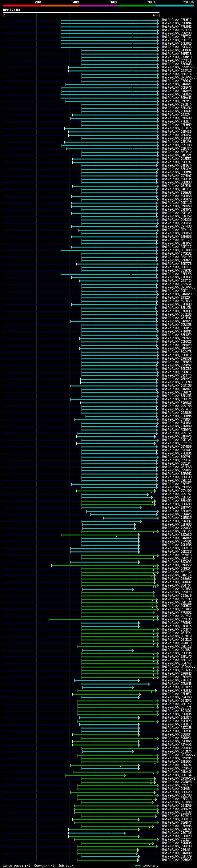Open hit UniRef100_B9GVH4

pos(176,457)
